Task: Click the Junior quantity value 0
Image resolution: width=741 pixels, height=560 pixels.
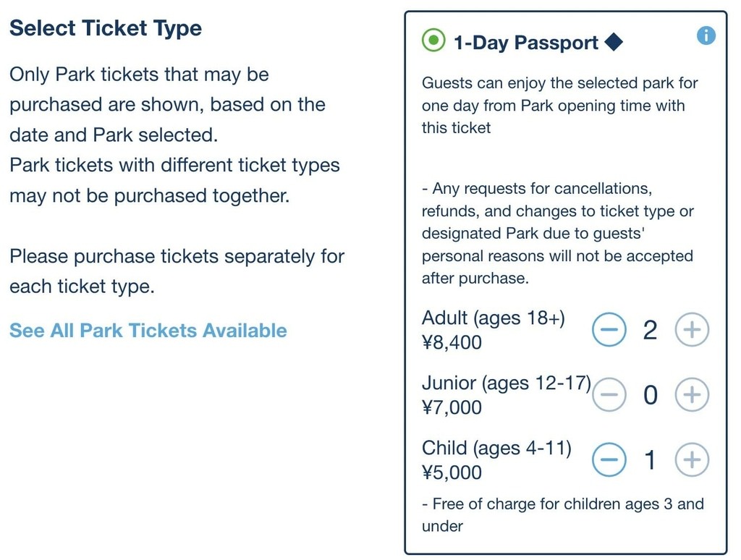Action: tap(651, 395)
